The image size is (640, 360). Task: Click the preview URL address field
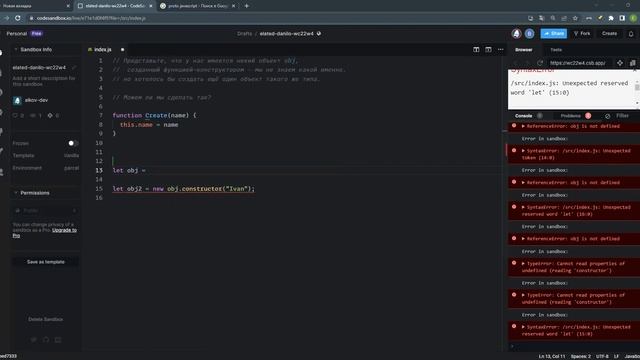tap(579, 63)
